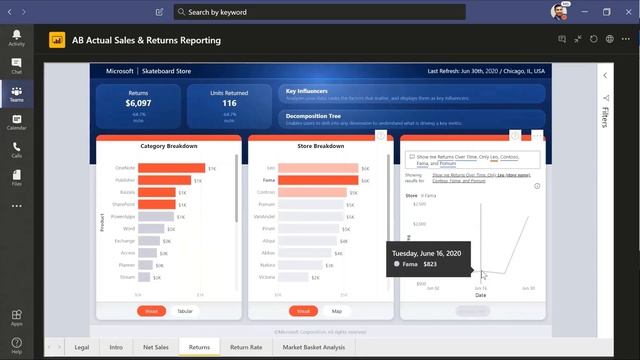Screen dimensions: 640x360
Task: Switch to the Return Rate tab
Action: click(x=246, y=347)
